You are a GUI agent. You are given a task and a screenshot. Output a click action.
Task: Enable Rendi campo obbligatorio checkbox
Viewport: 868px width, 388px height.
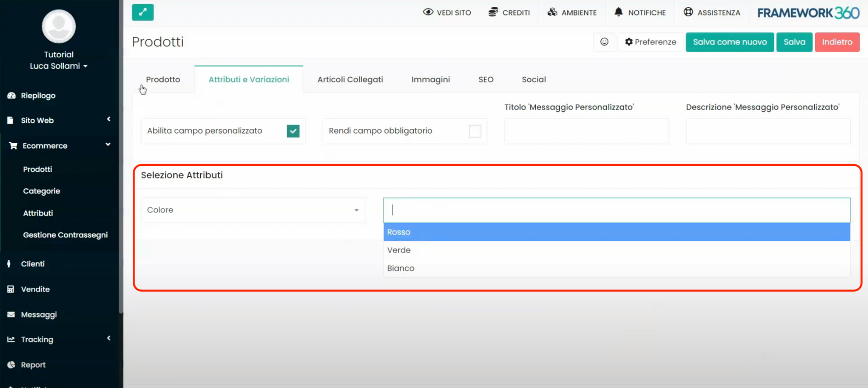475,131
